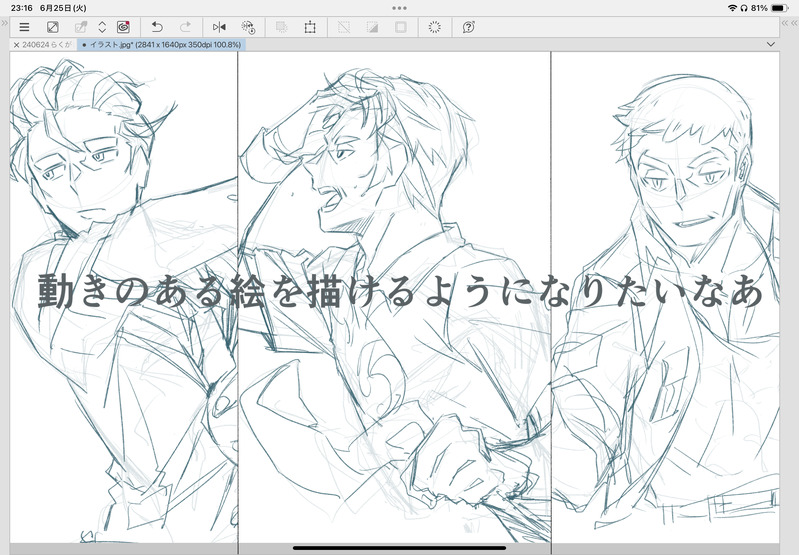The height and width of the screenshot is (555, 799).
Task: Tap the 81% battery percentage
Action: pos(759,8)
